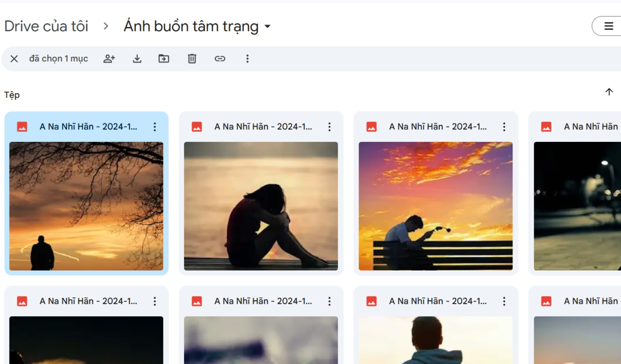Click image type icon on bench man card

(372, 127)
